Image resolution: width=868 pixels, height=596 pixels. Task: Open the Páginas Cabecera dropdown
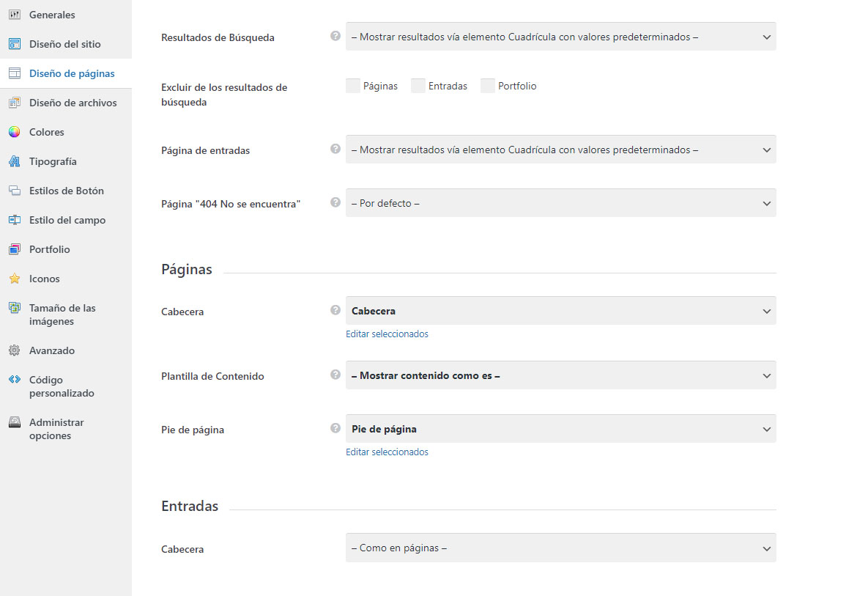(561, 311)
